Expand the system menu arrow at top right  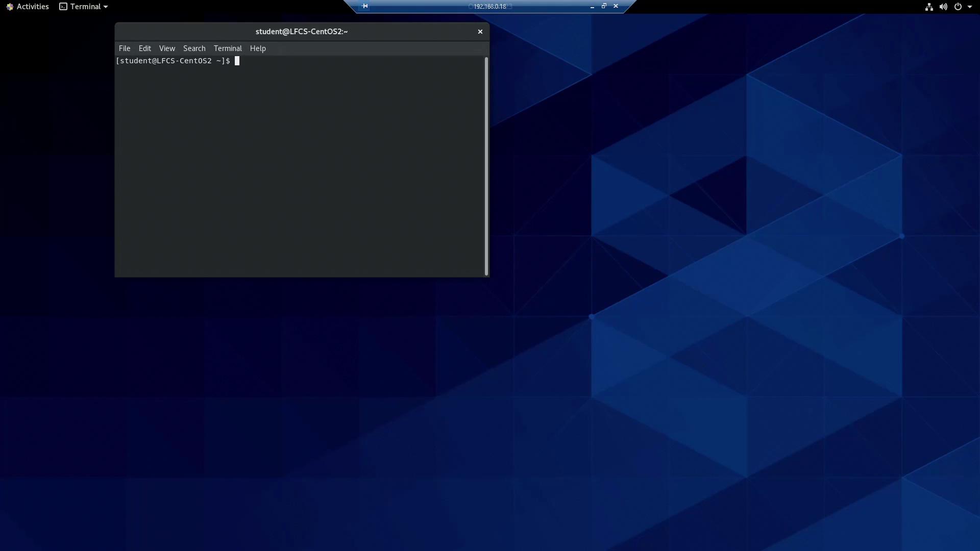coord(970,7)
